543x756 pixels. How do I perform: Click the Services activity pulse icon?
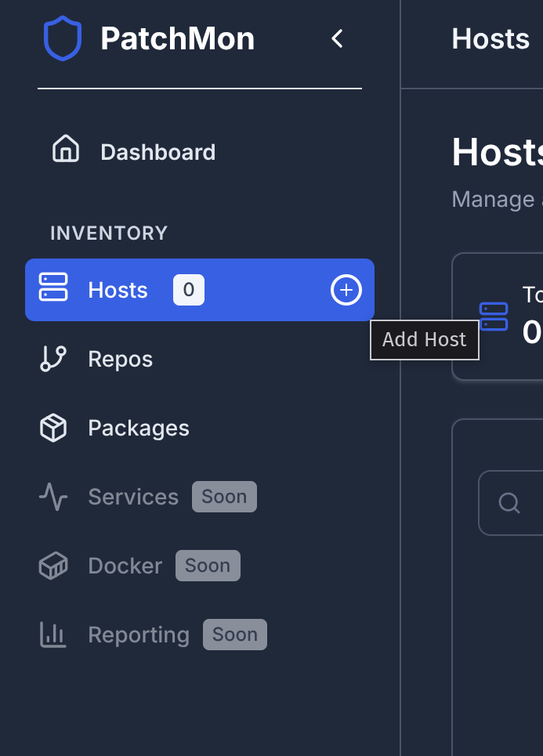[53, 497]
